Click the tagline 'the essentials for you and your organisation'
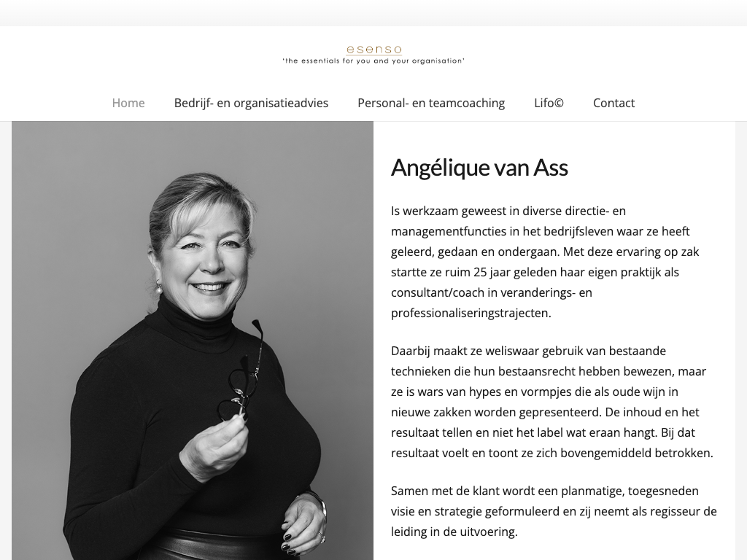Image resolution: width=747 pixels, height=560 pixels. coord(373,61)
